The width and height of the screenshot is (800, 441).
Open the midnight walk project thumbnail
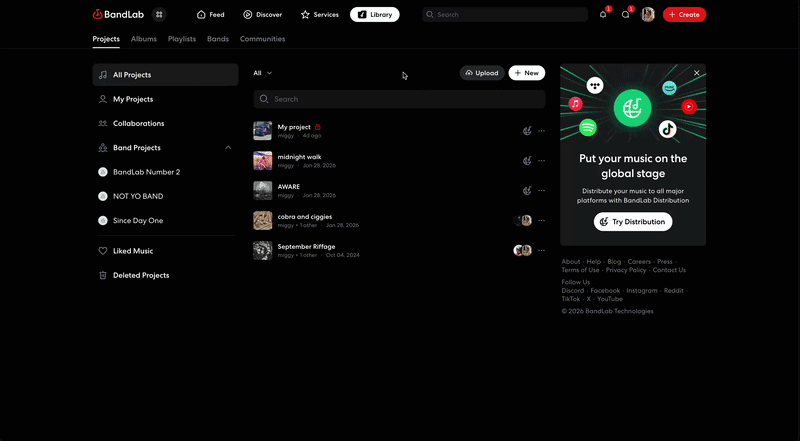[262, 160]
